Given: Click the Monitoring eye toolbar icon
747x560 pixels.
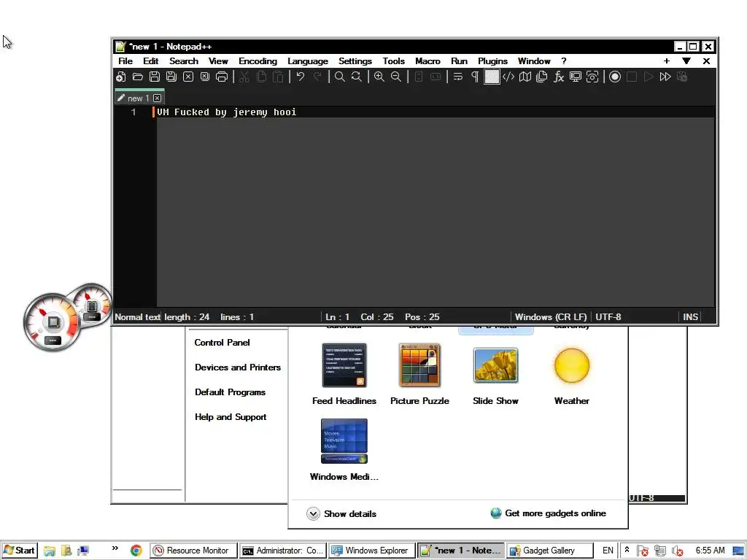Looking at the screenshot, I should (592, 77).
